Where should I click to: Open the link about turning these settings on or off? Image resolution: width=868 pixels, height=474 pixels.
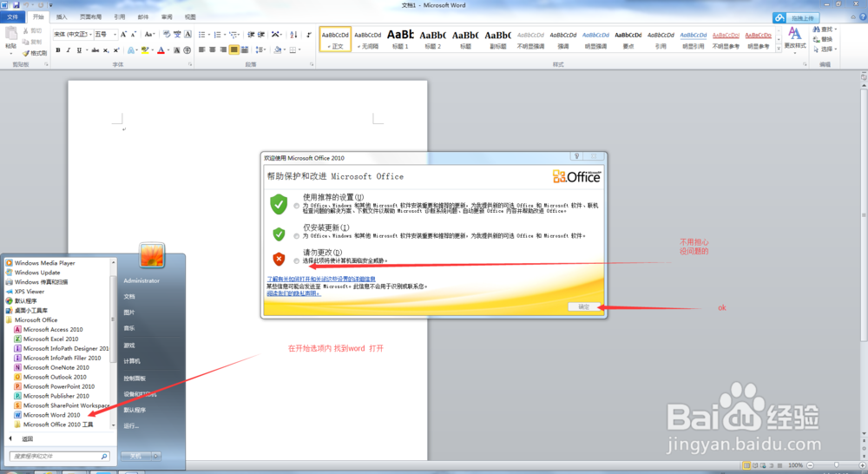tap(321, 279)
